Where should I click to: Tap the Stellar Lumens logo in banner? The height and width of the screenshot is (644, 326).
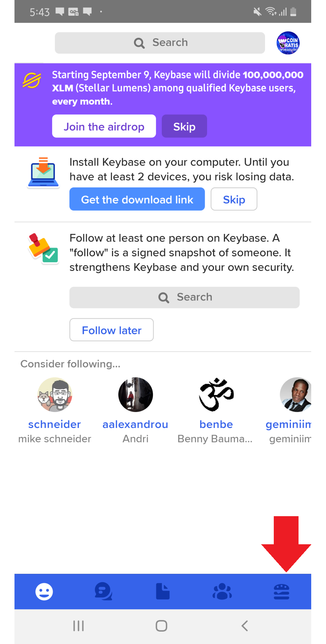pyautogui.click(x=32, y=80)
